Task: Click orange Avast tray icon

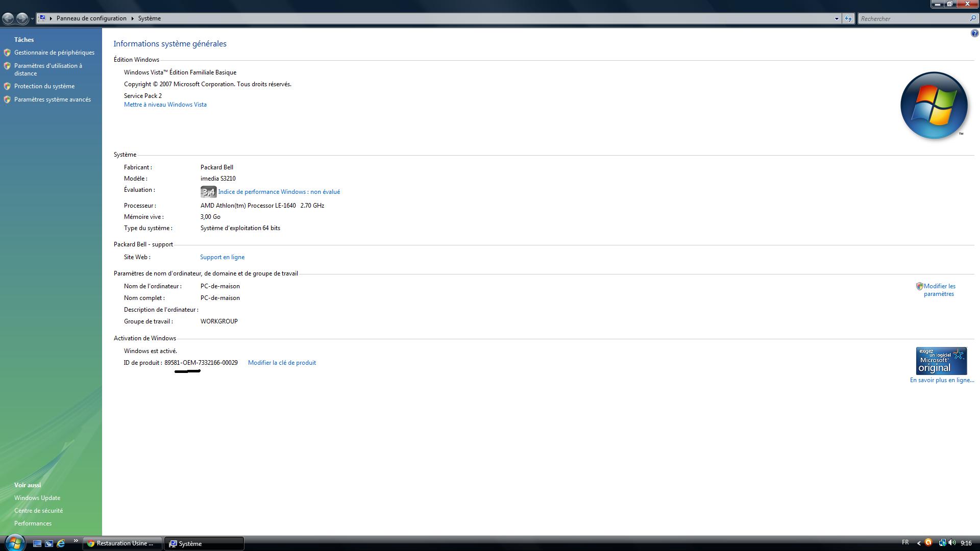Action: [x=928, y=543]
